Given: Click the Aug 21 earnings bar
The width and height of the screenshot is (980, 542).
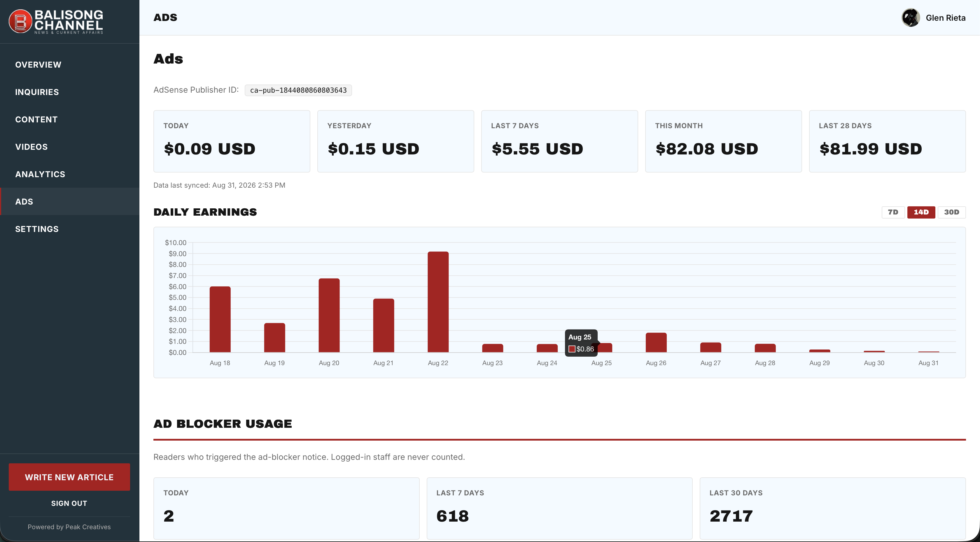Looking at the screenshot, I should click(384, 325).
